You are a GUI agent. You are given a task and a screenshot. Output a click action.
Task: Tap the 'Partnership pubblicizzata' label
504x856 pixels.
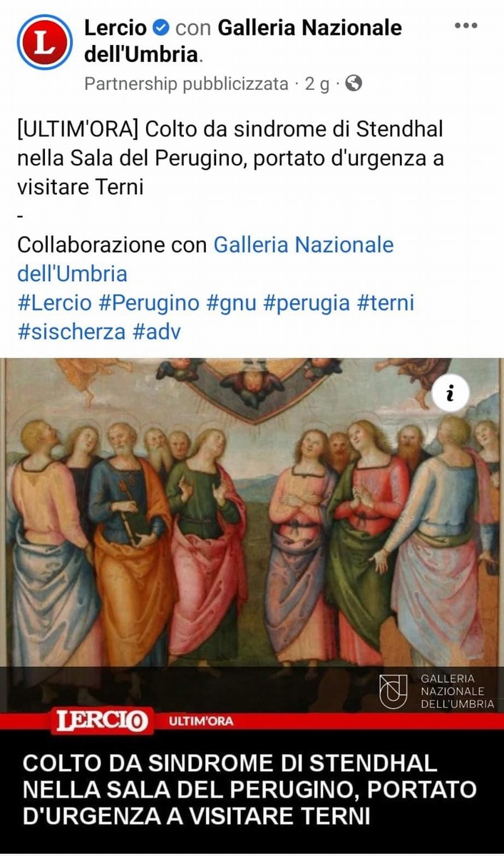[186, 83]
